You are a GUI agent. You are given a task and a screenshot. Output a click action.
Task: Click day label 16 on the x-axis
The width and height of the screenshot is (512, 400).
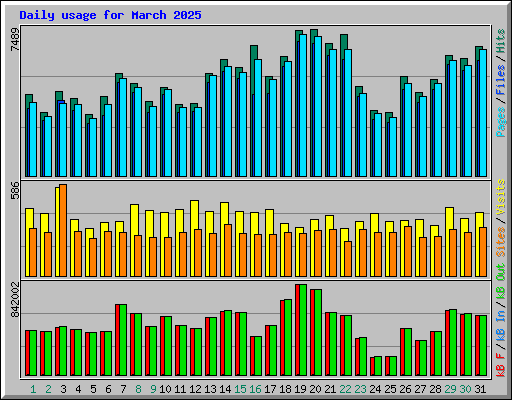click(255, 389)
